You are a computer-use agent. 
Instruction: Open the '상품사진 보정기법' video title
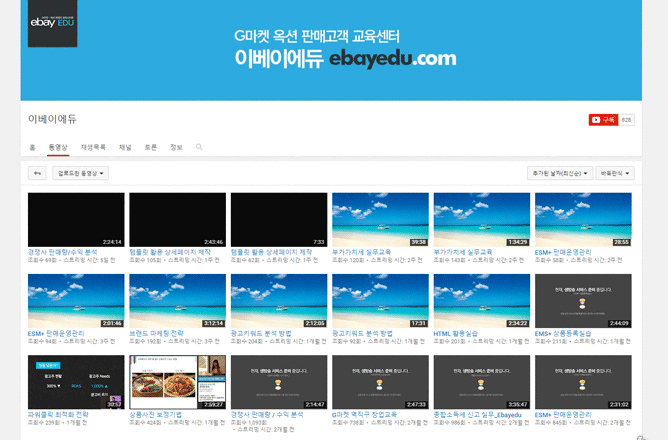(x=155, y=414)
